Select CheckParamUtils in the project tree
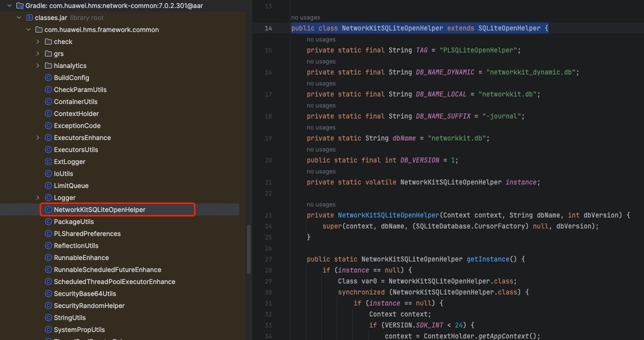This screenshot has width=644, height=340. (x=80, y=89)
